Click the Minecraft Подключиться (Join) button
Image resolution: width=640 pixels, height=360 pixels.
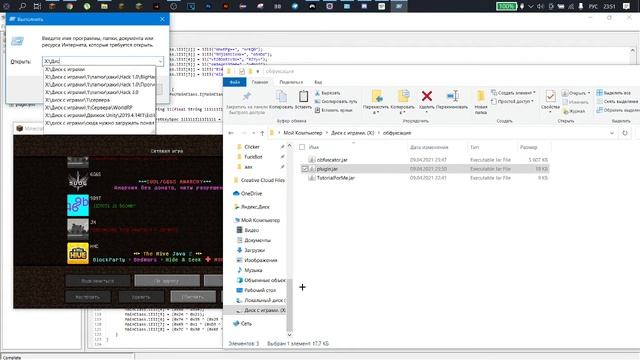pos(98,281)
